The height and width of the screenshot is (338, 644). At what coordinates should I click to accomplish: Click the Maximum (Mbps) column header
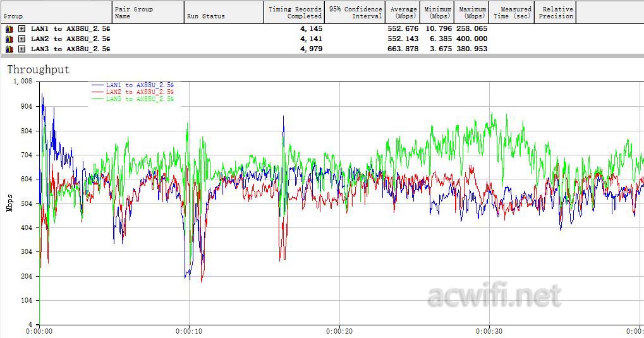coord(472,13)
